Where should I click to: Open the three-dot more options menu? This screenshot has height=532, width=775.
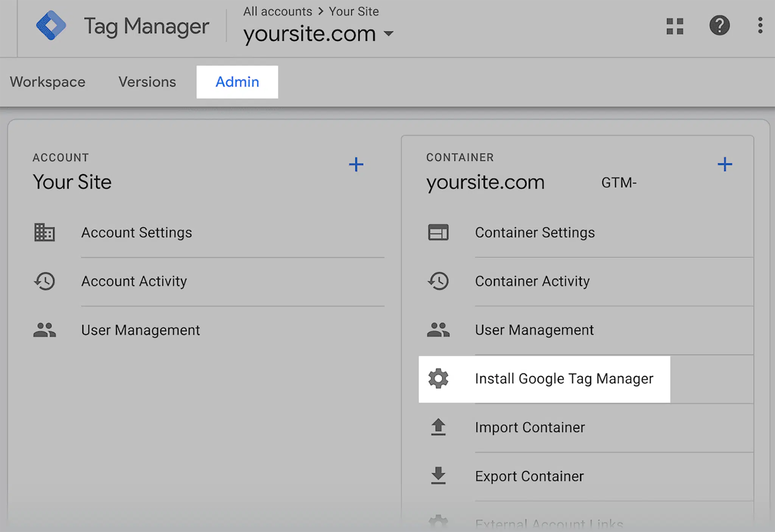coord(760,25)
